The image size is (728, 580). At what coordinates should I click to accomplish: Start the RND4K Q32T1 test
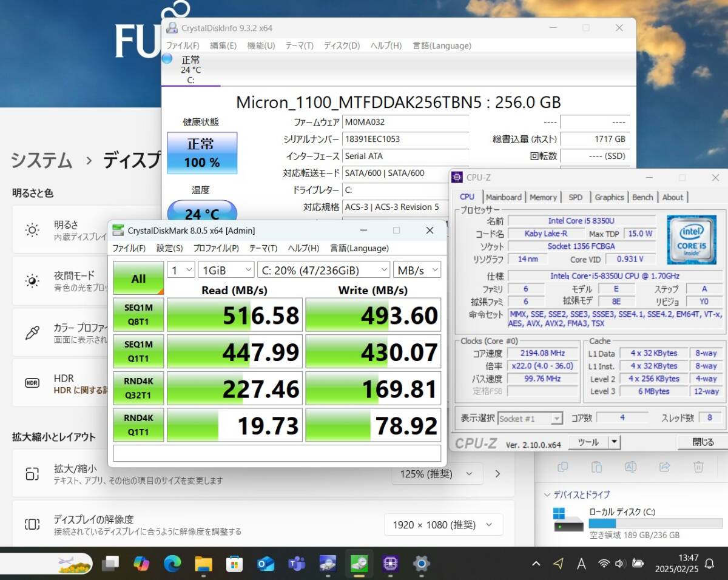click(x=138, y=388)
